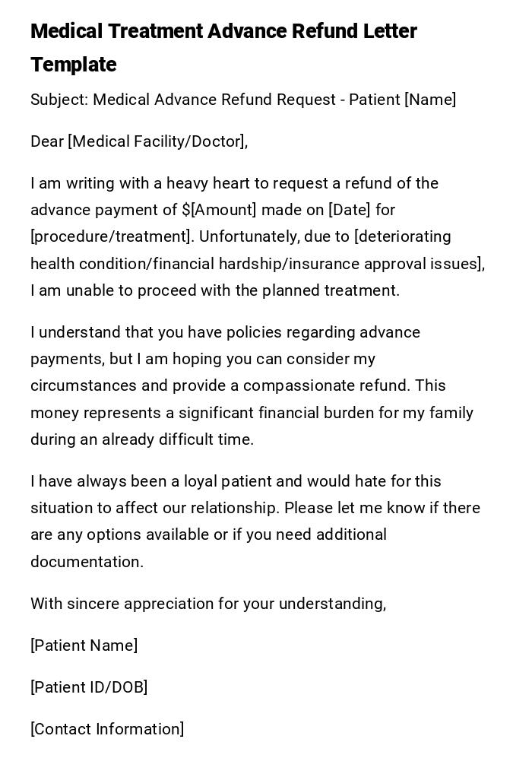Click the line starting "I have always been a loyal patient"

pyautogui.click(x=236, y=481)
